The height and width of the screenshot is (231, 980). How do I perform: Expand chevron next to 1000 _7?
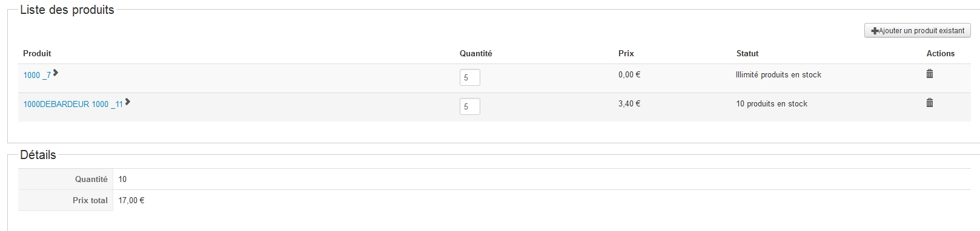(56, 73)
